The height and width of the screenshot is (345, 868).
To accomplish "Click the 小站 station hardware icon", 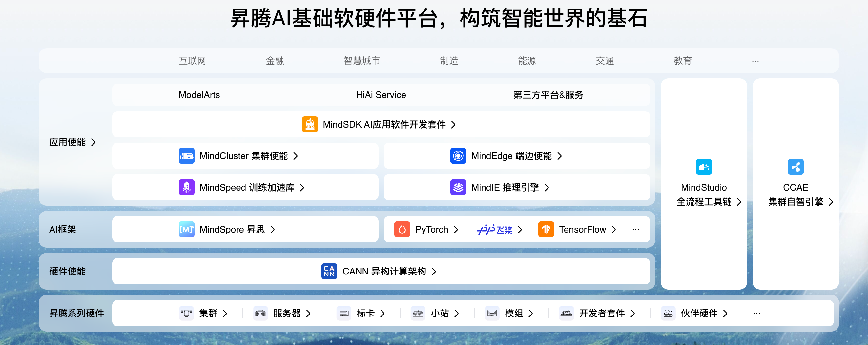I will tap(418, 313).
